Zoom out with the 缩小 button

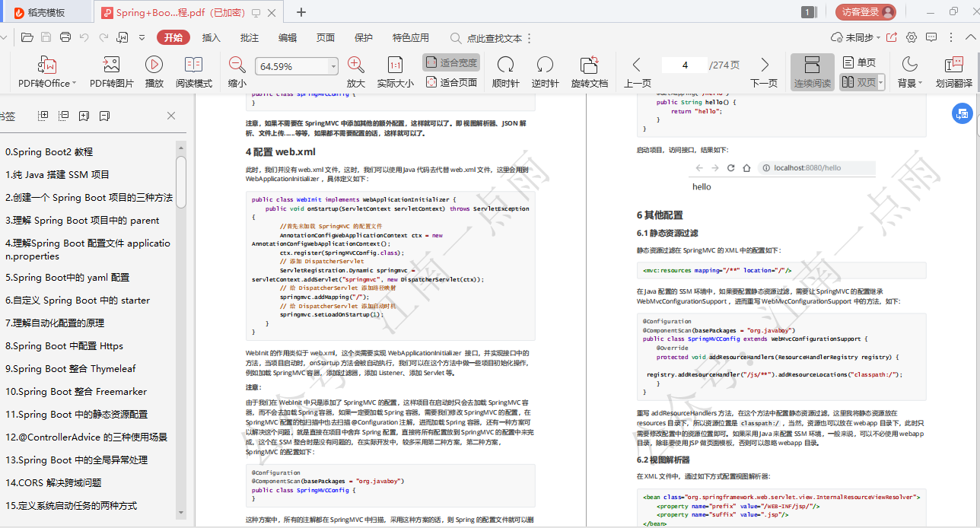(237, 72)
